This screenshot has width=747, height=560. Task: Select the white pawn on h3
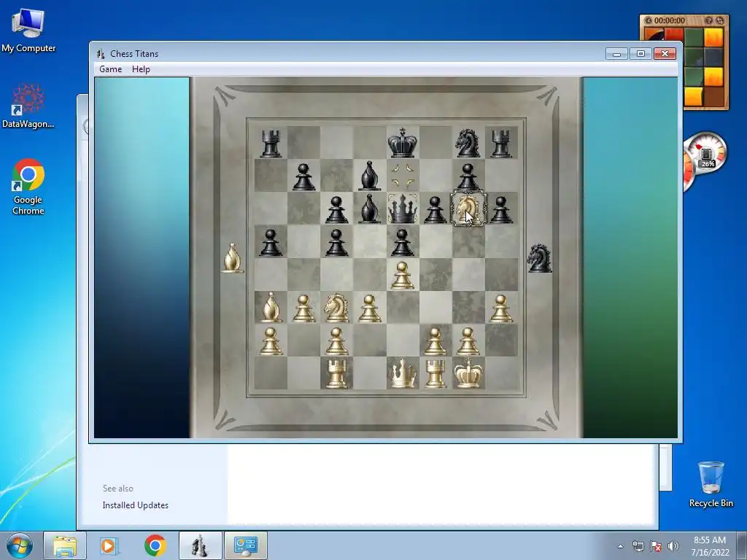pyautogui.click(x=501, y=308)
